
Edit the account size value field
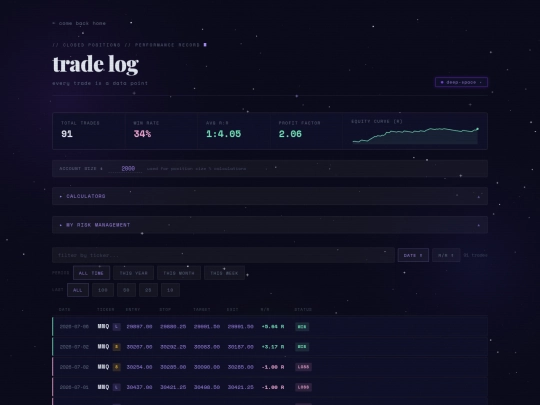tap(125, 168)
